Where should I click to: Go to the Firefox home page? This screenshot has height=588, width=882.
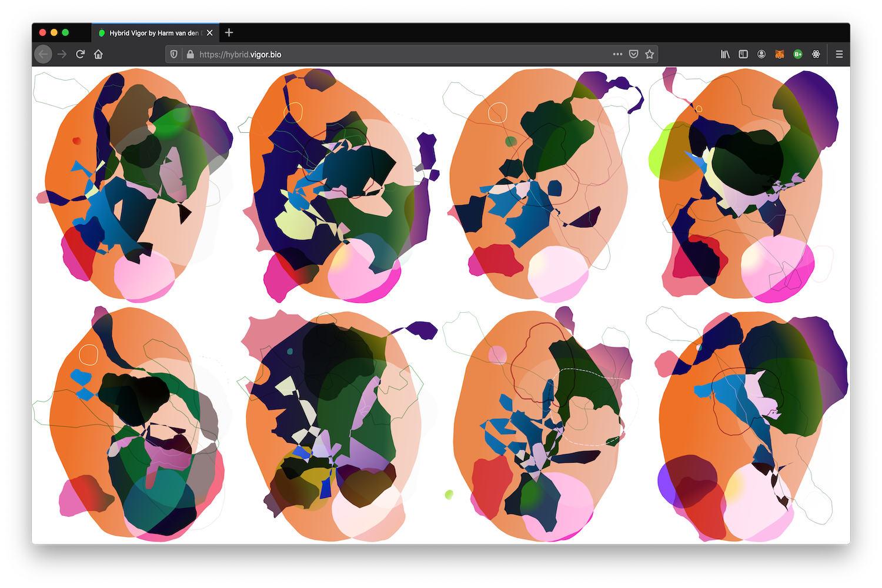[98, 54]
